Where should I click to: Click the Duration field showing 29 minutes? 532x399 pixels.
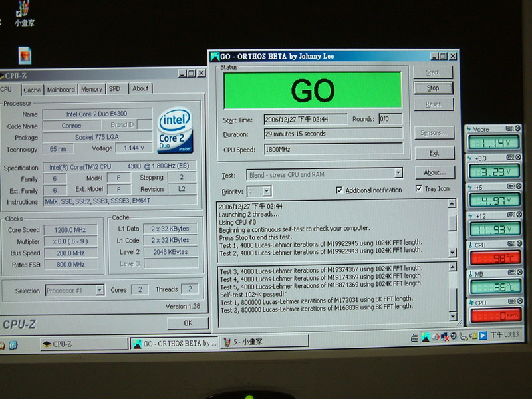pos(333,134)
